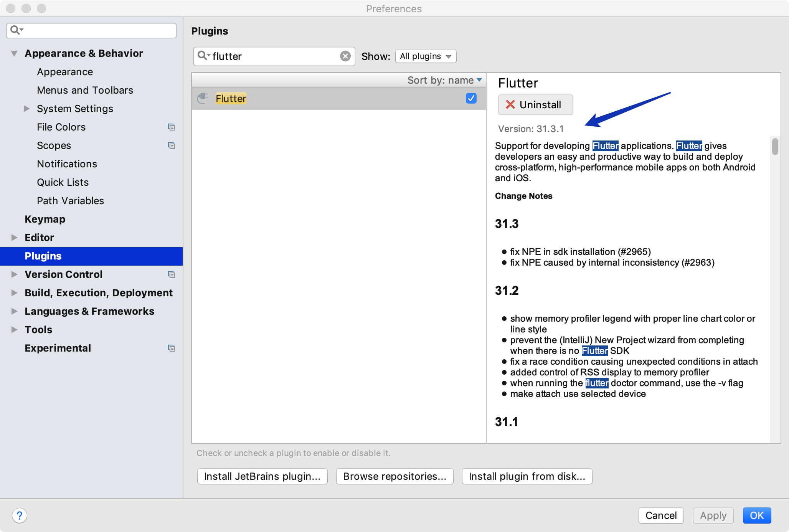This screenshot has height=532, width=789.
Task: Click the 31.3 change notes heading
Action: click(x=507, y=224)
